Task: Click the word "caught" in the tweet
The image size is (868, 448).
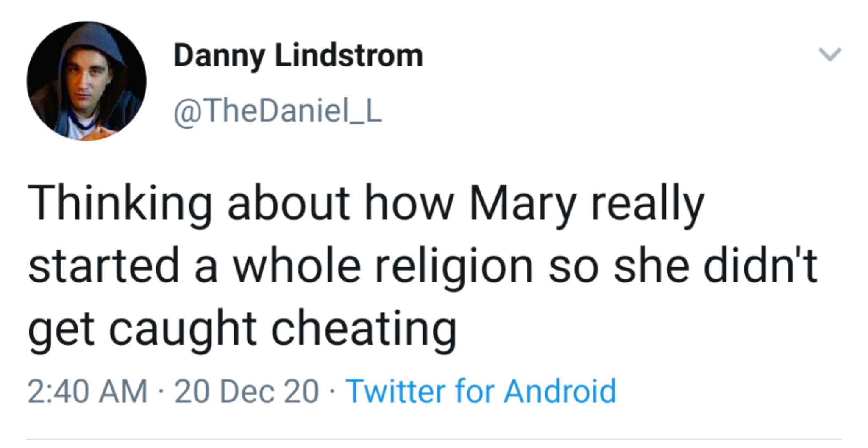Action: click(x=183, y=329)
